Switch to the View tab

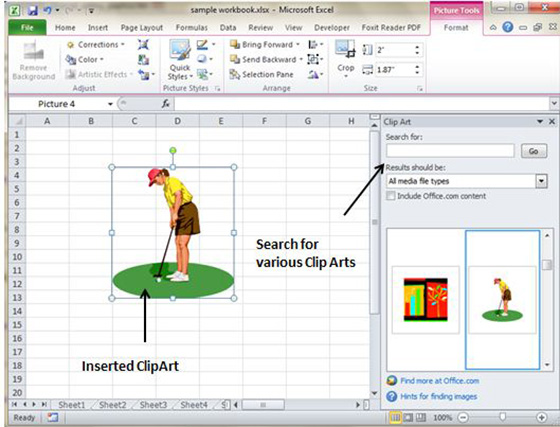point(294,27)
